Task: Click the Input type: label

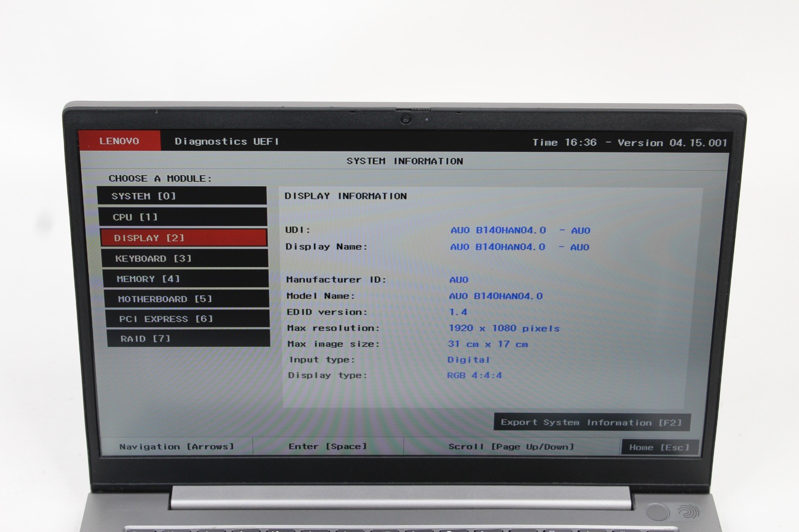Action: pos(322,359)
